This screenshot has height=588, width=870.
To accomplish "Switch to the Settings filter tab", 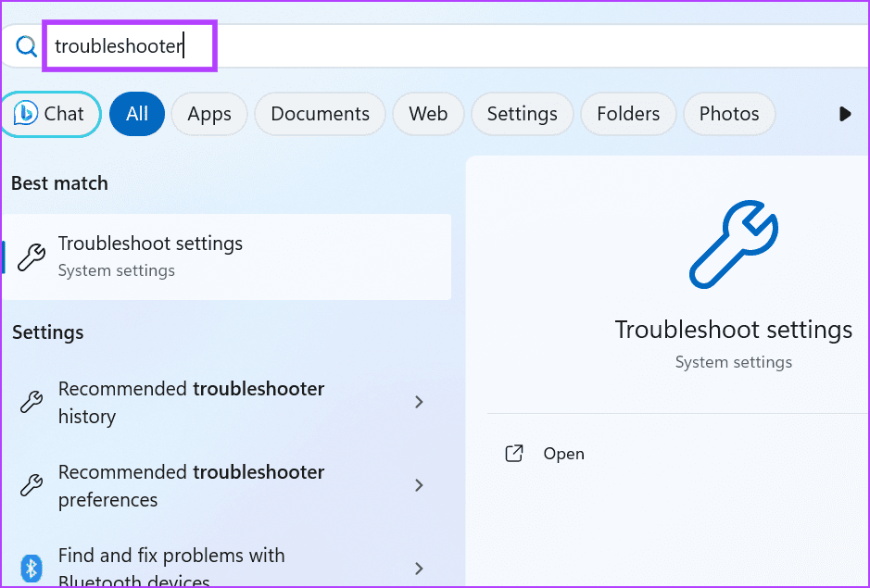I will [x=523, y=114].
